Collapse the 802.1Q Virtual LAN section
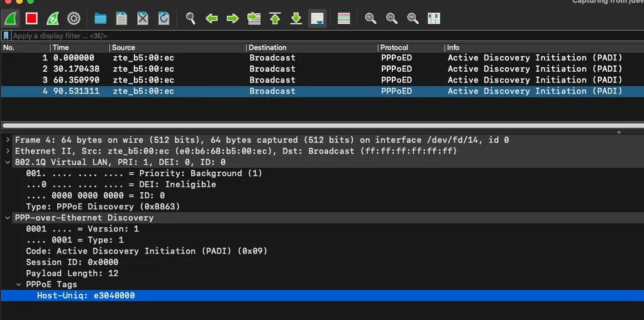The width and height of the screenshot is (644, 320). [x=8, y=162]
